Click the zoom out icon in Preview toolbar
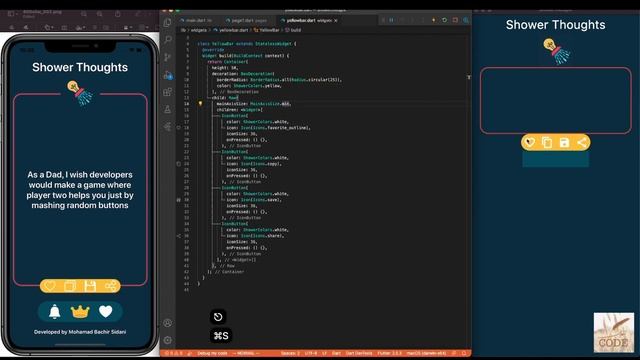The image size is (640, 360). [83, 13]
